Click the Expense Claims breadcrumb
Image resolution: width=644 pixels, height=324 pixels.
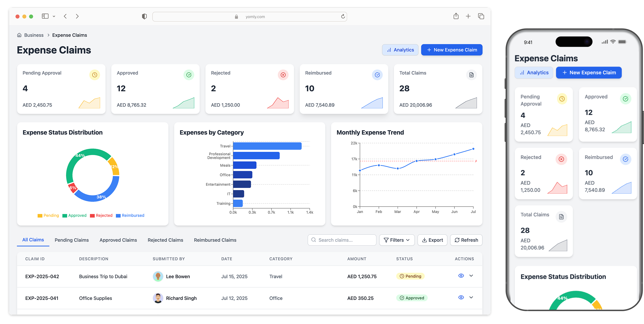click(x=70, y=35)
